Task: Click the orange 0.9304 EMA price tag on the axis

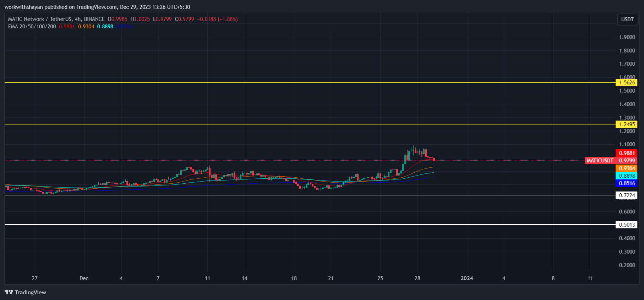Action: click(627, 168)
